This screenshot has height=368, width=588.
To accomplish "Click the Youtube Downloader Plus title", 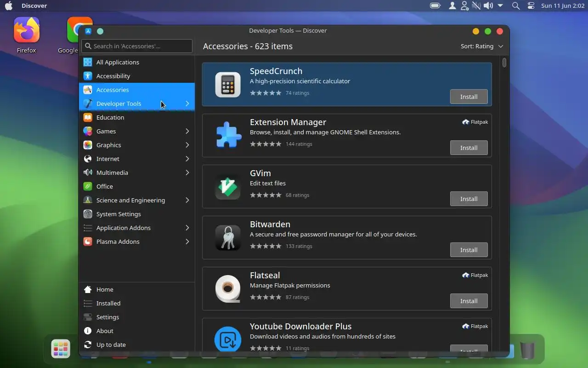I will [300, 326].
